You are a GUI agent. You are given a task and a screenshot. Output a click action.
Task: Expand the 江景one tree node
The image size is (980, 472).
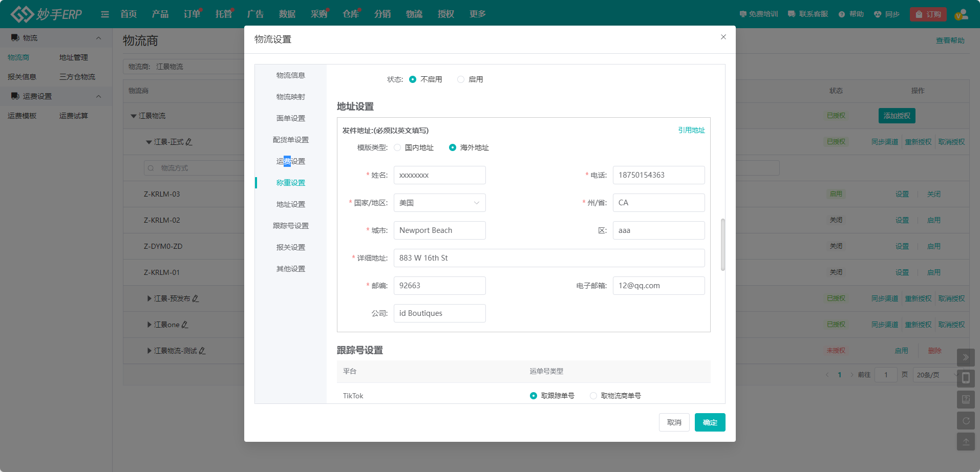tap(148, 325)
